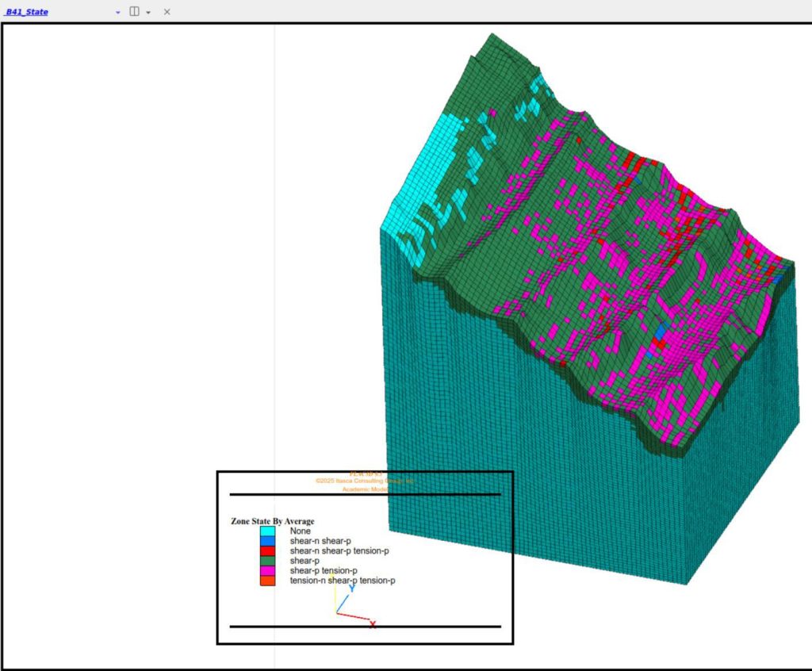The image size is (812, 671).
Task: Click the shear-p tension-p legend label
Action: point(324,571)
